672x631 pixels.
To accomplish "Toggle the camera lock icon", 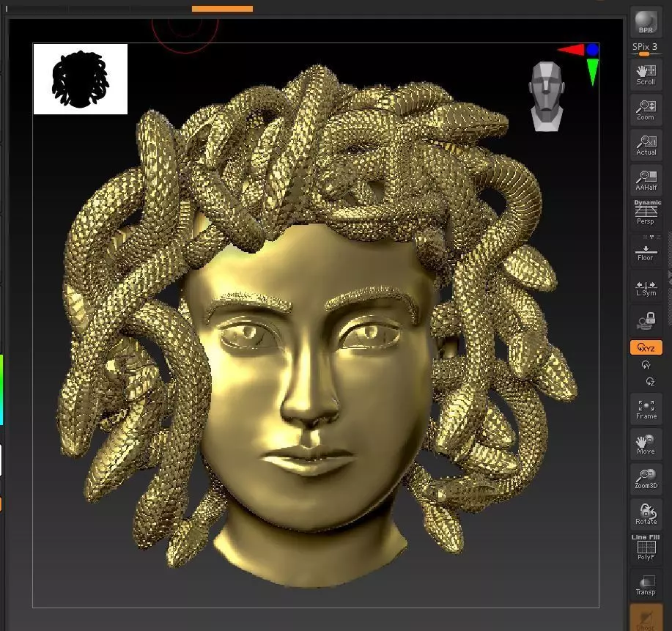I will 646,321.
